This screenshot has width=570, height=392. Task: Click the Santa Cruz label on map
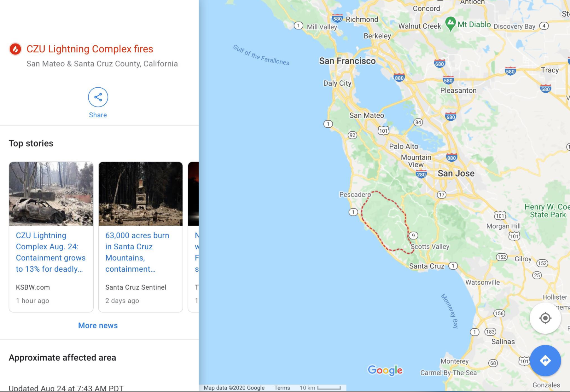pos(427,266)
